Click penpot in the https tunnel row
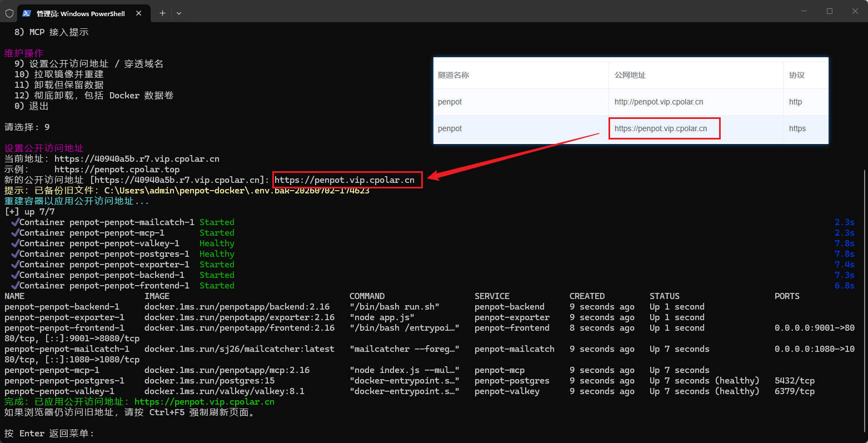 [450, 128]
